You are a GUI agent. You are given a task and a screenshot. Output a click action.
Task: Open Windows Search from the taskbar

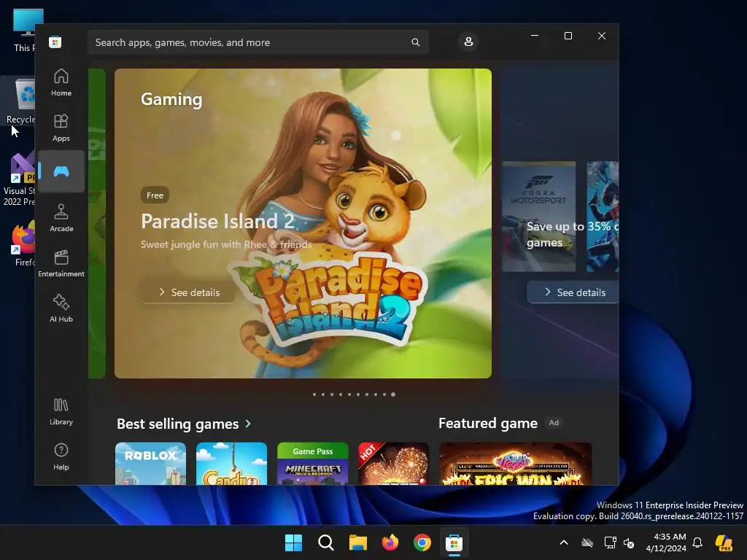point(326,542)
